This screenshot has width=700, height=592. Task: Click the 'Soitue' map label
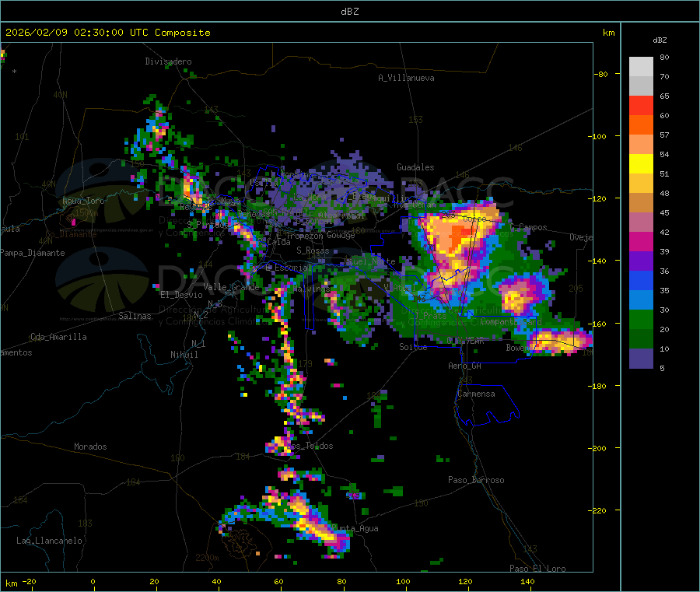click(x=413, y=347)
